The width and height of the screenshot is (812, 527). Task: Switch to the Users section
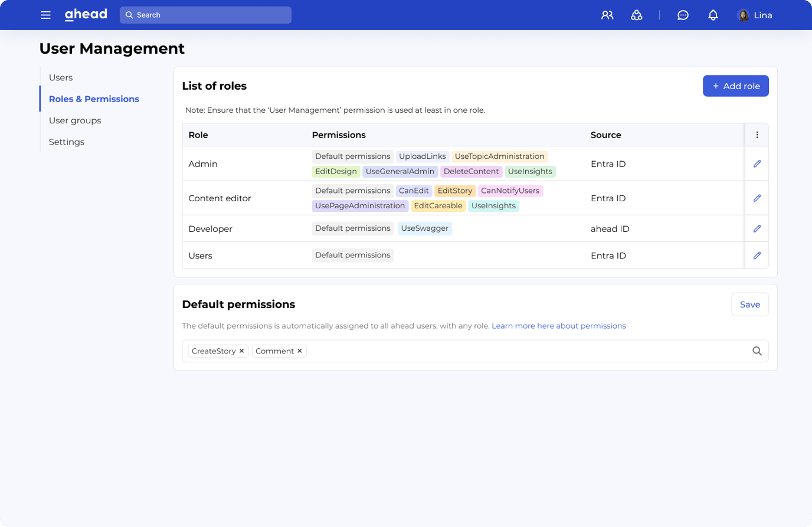tap(61, 77)
